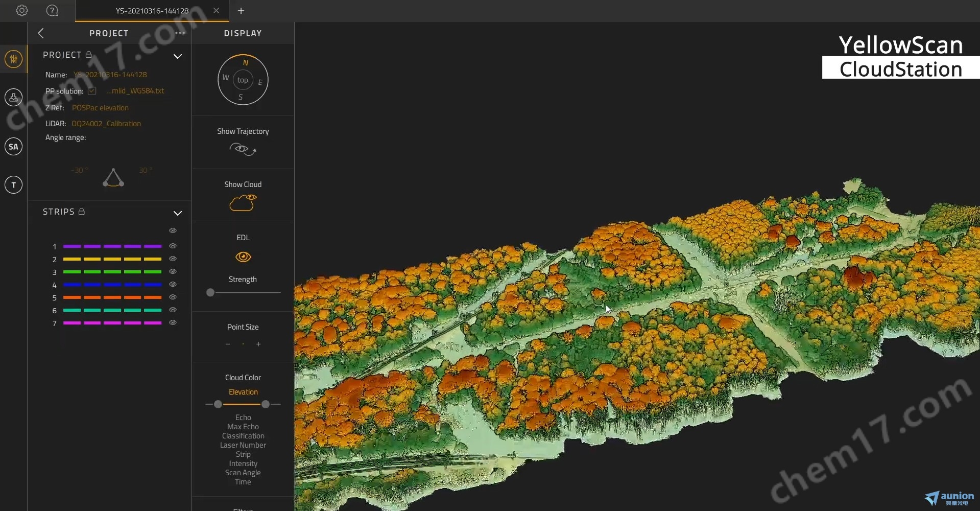The image size is (980, 511).
Task: Select strip 3 green color line
Action: coord(112,272)
